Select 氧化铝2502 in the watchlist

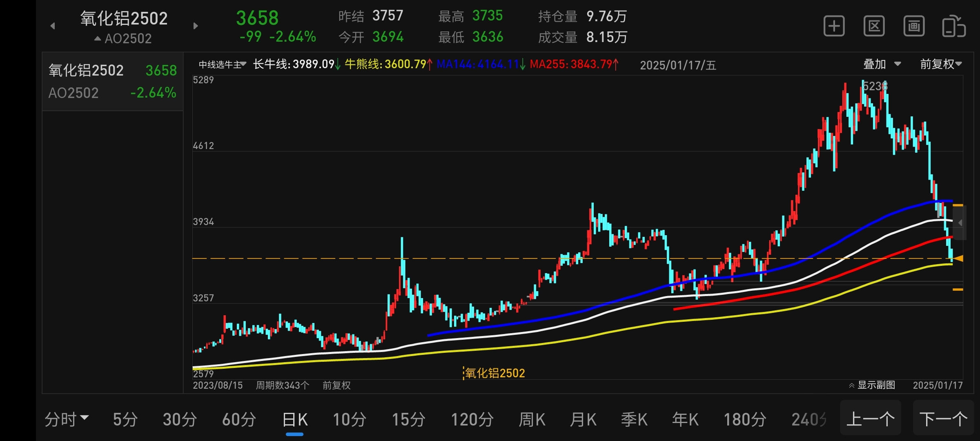pyautogui.click(x=113, y=81)
